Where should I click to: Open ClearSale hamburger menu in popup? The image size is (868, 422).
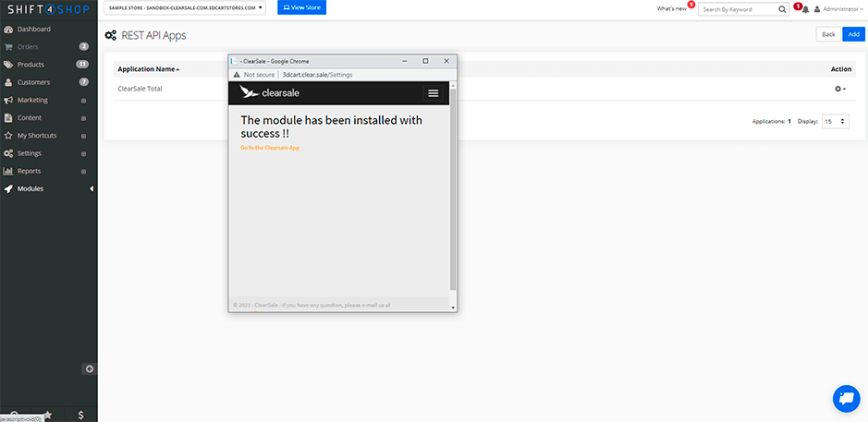[x=433, y=92]
